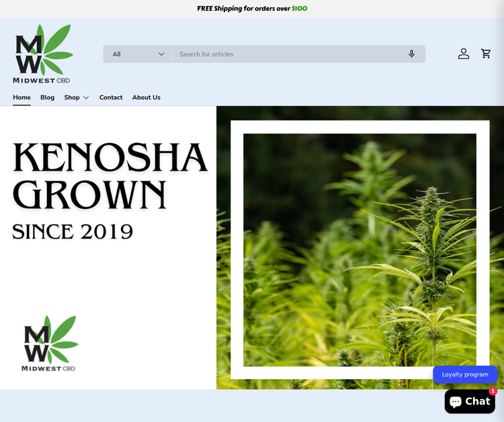Click the KENOSHA GROWN heading
The width and height of the screenshot is (504, 422).
110,176
